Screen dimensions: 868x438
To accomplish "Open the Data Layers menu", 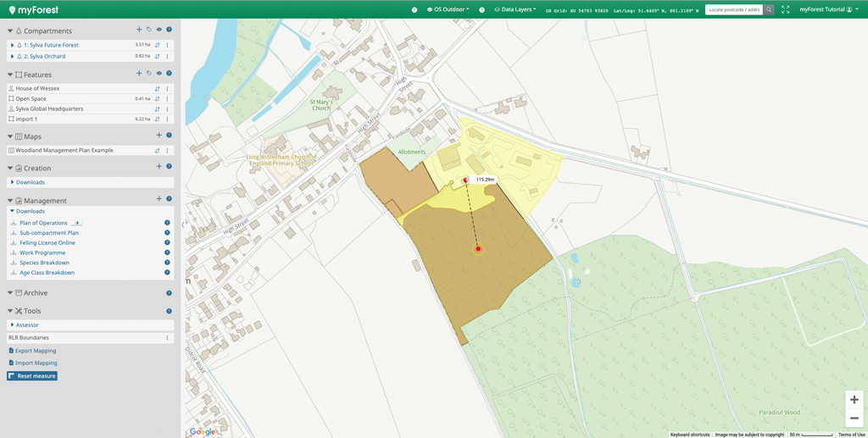I will click(515, 9).
